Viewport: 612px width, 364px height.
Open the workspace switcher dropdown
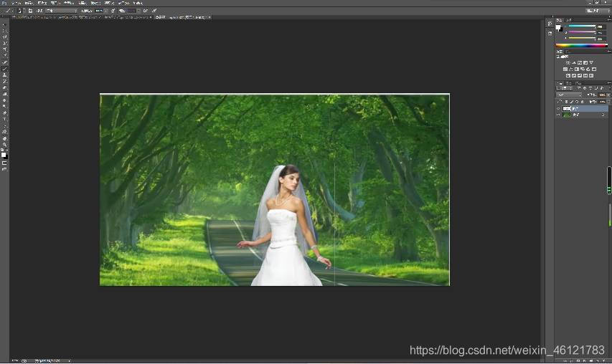point(597,11)
